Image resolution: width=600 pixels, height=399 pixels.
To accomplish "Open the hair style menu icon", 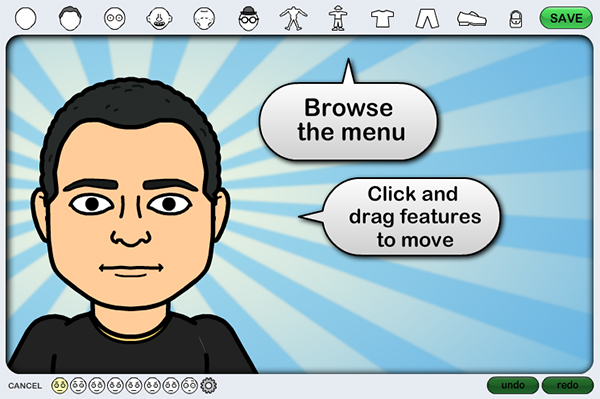I will [70, 18].
